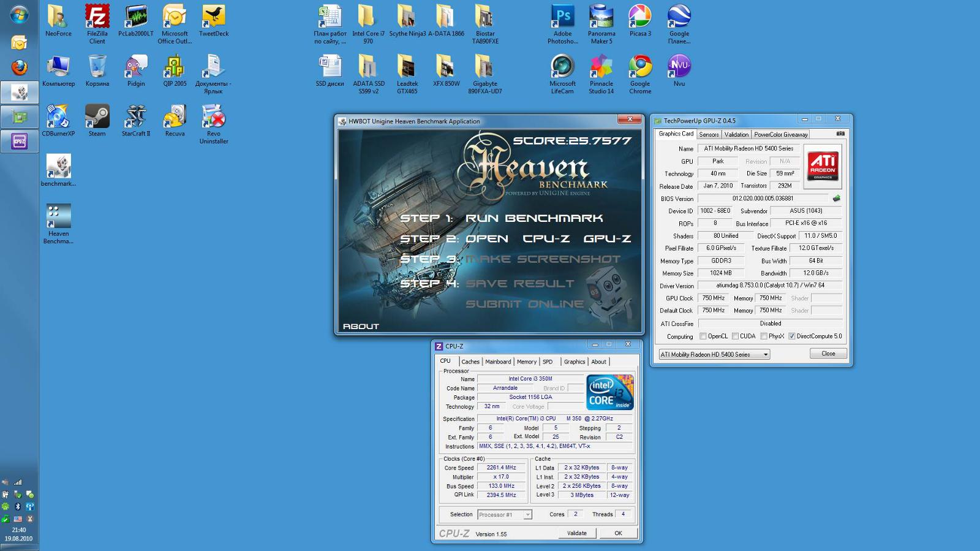Click the Close button in GPU-Z
Screen dimensions: 980x551
coord(828,354)
